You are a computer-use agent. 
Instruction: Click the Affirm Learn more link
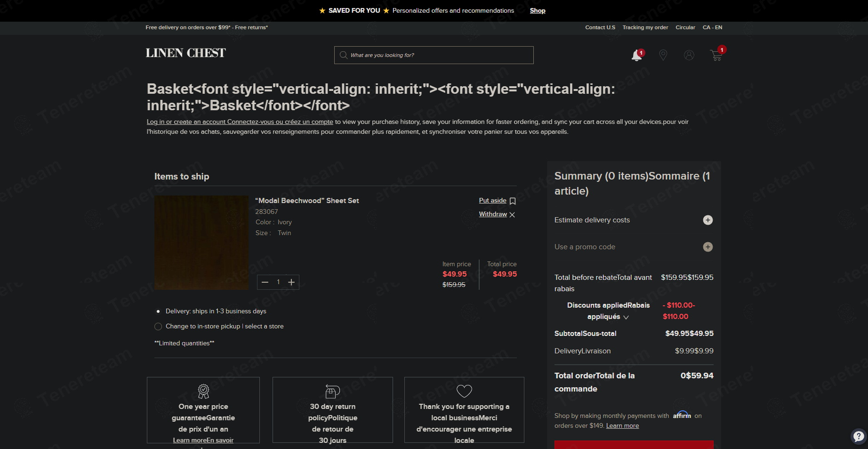(x=622, y=426)
